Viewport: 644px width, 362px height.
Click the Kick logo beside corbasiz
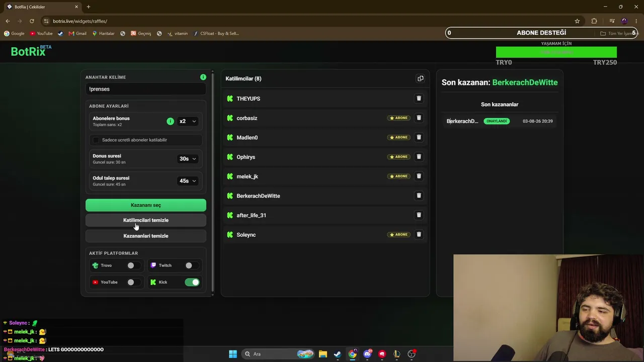point(230,118)
